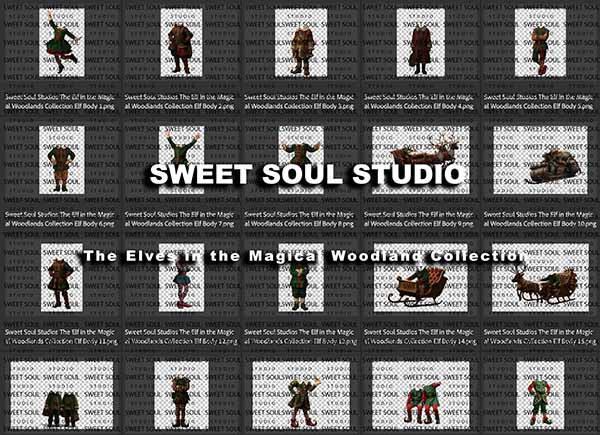Image resolution: width=600 pixels, height=435 pixels.
Task: Select file name ending 'Elf Body 14.png'
Action: point(420,337)
